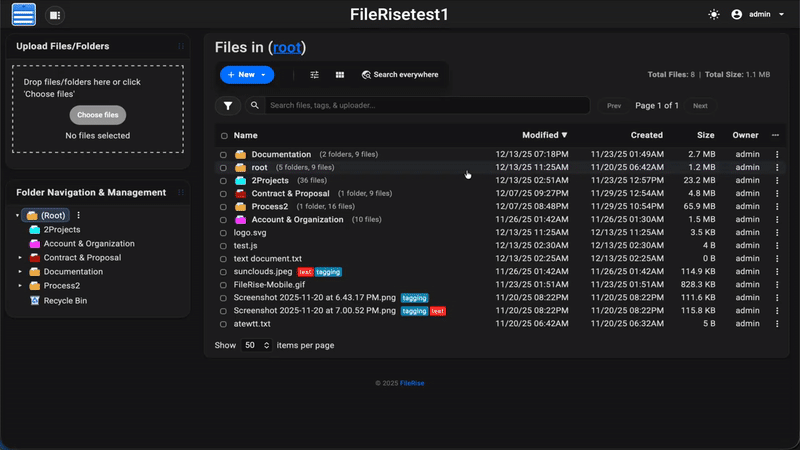
Task: Click the Folder Navigation panel drag handle
Action: pyautogui.click(x=181, y=192)
